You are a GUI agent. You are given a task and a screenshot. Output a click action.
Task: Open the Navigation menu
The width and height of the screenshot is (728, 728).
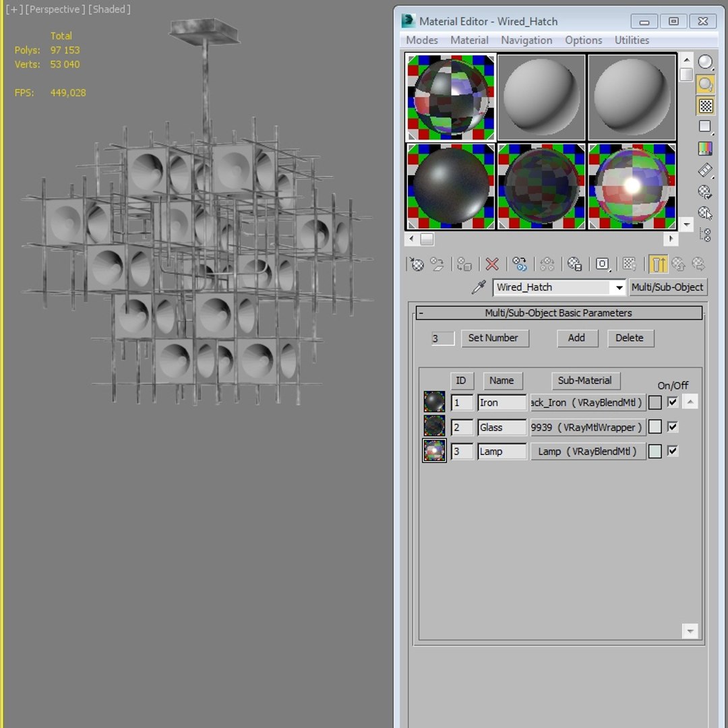(526, 40)
